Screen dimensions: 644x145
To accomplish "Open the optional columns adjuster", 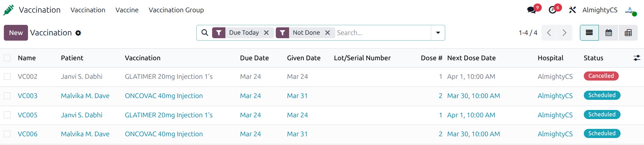I will 637,58.
